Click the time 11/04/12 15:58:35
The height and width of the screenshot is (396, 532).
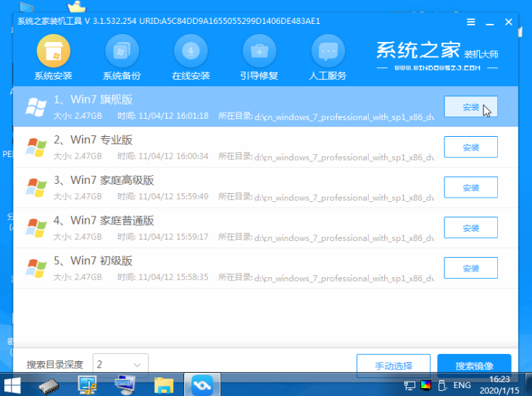[x=173, y=277]
